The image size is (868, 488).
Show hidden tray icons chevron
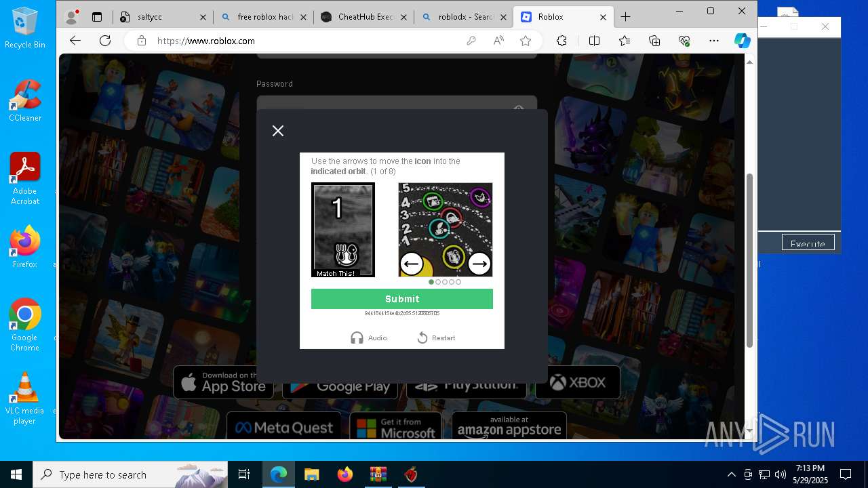pos(731,474)
